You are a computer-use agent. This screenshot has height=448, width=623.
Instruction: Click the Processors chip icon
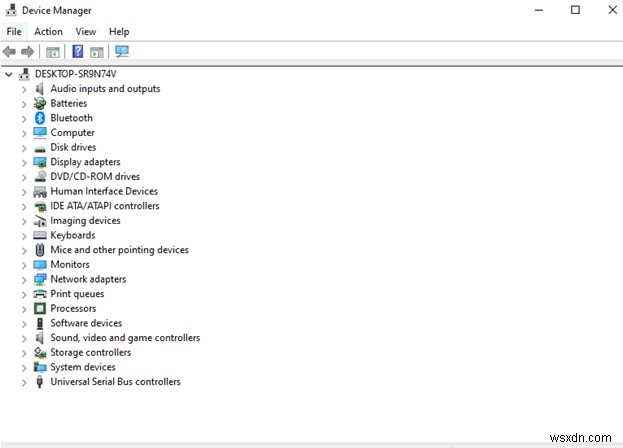40,309
